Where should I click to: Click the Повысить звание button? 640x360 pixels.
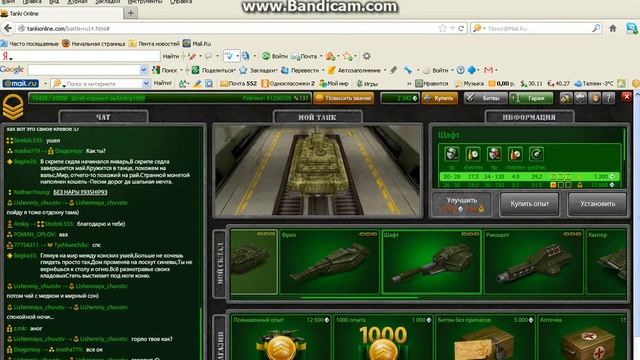pyautogui.click(x=343, y=98)
